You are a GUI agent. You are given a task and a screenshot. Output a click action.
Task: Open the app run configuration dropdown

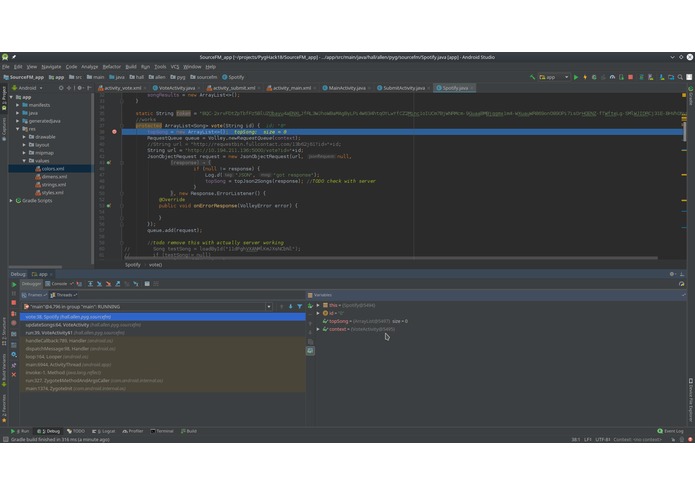pos(554,77)
